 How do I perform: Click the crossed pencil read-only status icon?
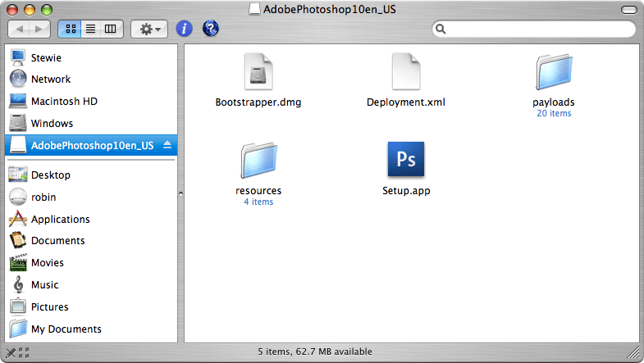(11, 352)
